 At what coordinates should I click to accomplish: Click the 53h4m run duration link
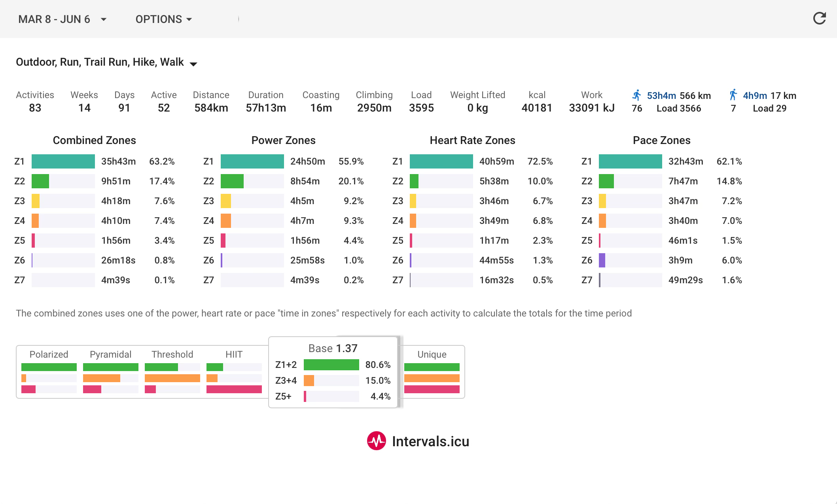pos(661,96)
